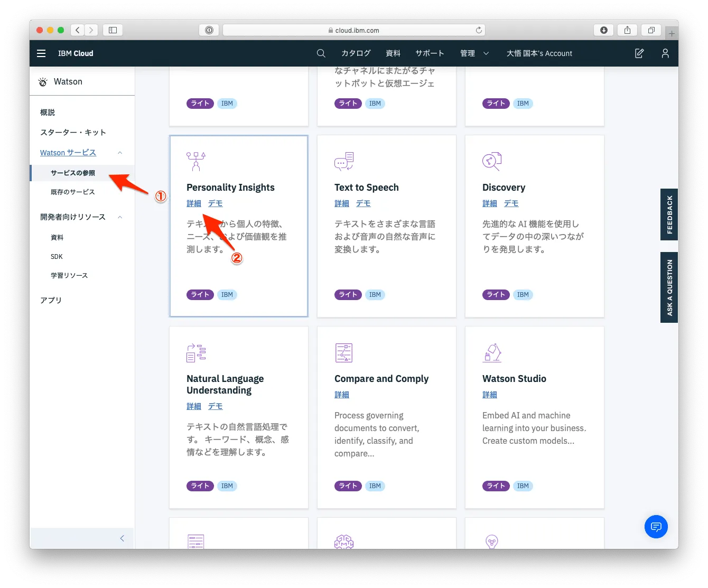Click the Watson サービス sidebar link
Viewport: 708px width, 588px height.
point(68,153)
